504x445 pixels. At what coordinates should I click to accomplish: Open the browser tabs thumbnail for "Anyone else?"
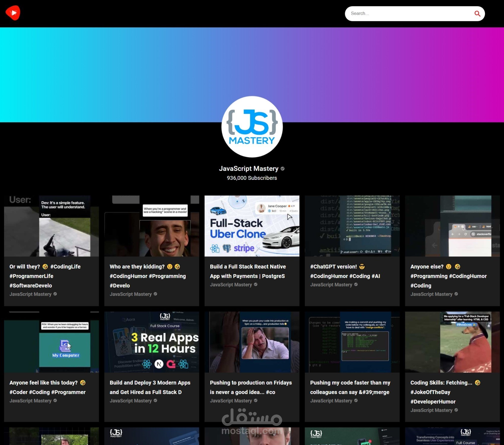coord(452,226)
